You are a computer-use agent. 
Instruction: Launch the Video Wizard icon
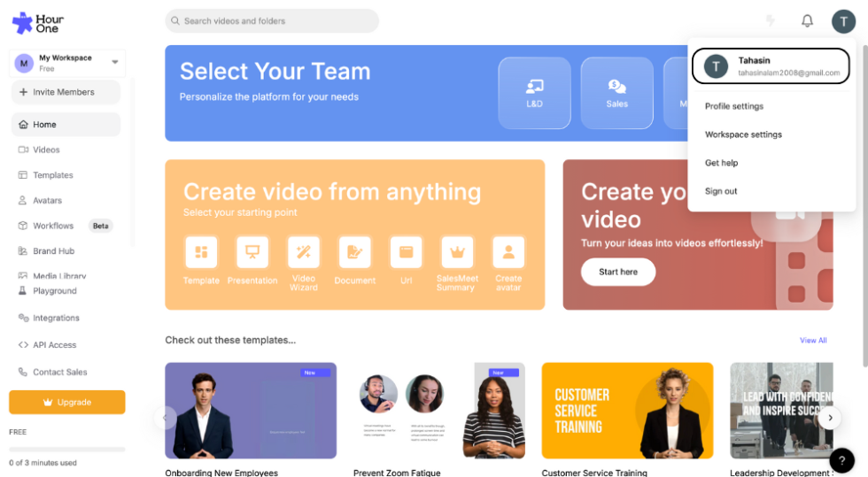pos(304,252)
